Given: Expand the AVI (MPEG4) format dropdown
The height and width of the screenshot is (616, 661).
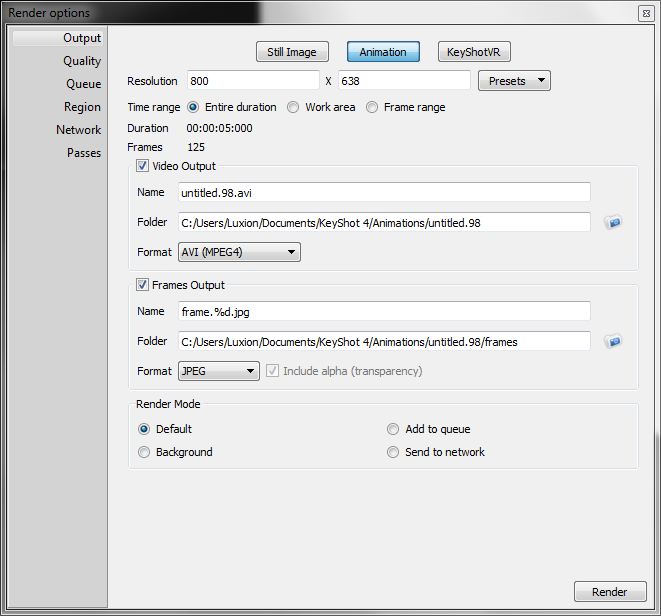Looking at the screenshot, I should pyautogui.click(x=239, y=252).
